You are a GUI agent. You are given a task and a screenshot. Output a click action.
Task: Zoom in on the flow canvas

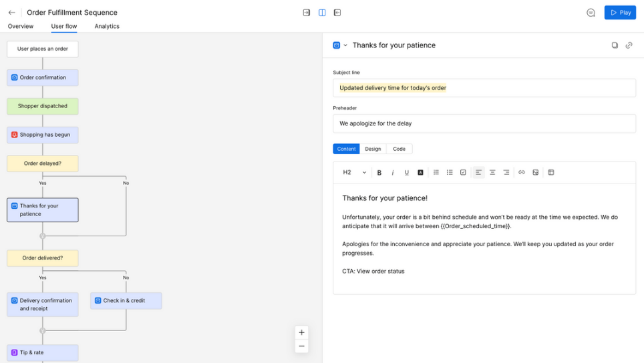coord(301,332)
